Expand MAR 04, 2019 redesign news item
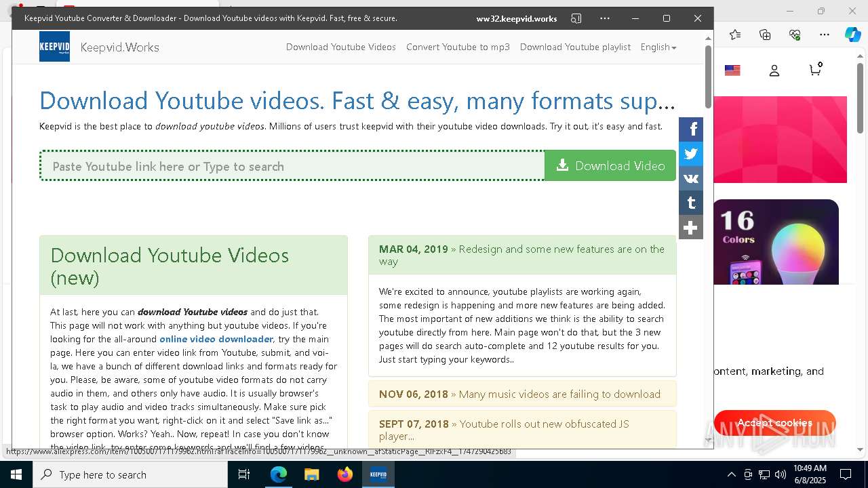This screenshot has width=868, height=488. 522,255
